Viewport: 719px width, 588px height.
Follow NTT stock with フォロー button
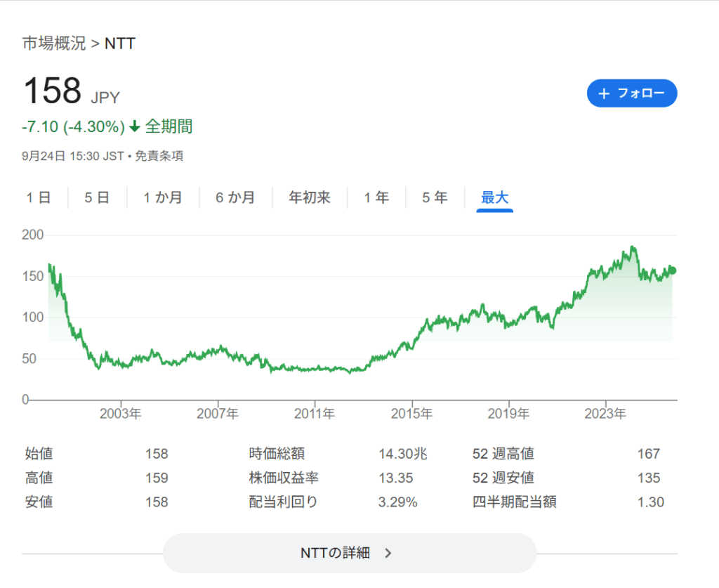[x=631, y=93]
